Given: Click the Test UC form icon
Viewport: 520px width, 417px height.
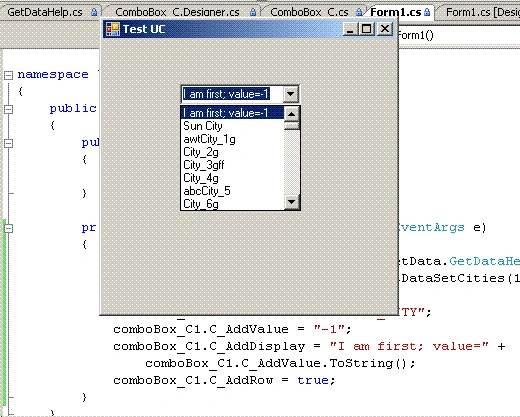Looking at the screenshot, I should tap(113, 29).
